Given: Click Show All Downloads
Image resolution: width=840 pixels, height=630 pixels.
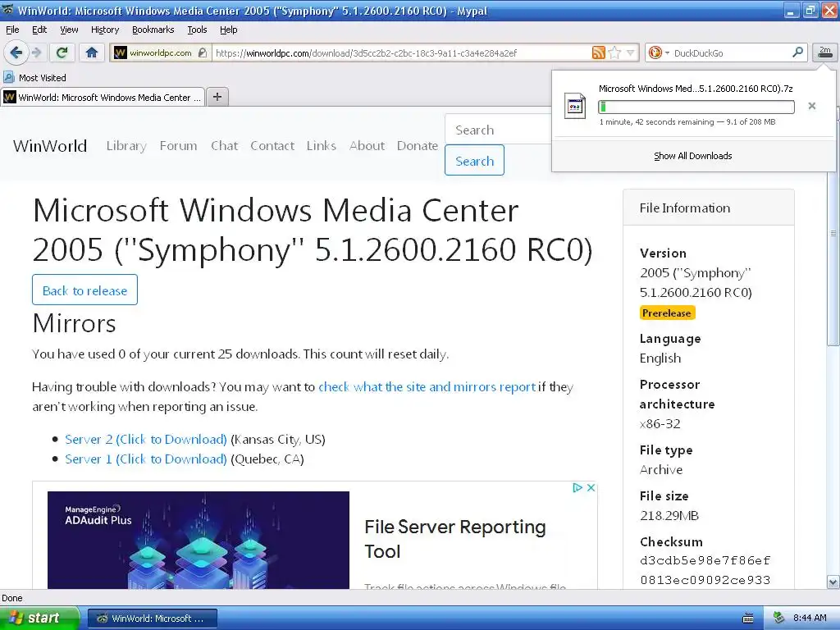Looking at the screenshot, I should tap(692, 156).
